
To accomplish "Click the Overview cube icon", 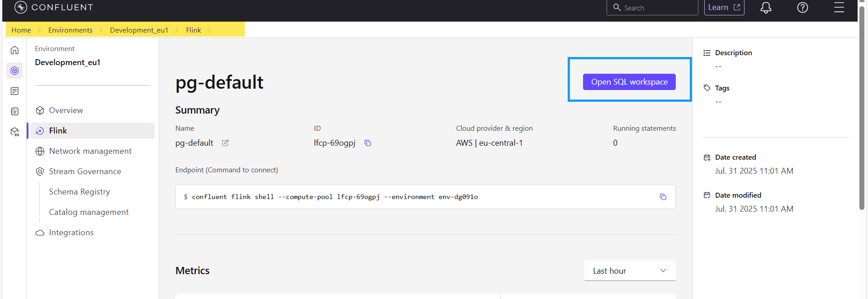I will [x=40, y=110].
